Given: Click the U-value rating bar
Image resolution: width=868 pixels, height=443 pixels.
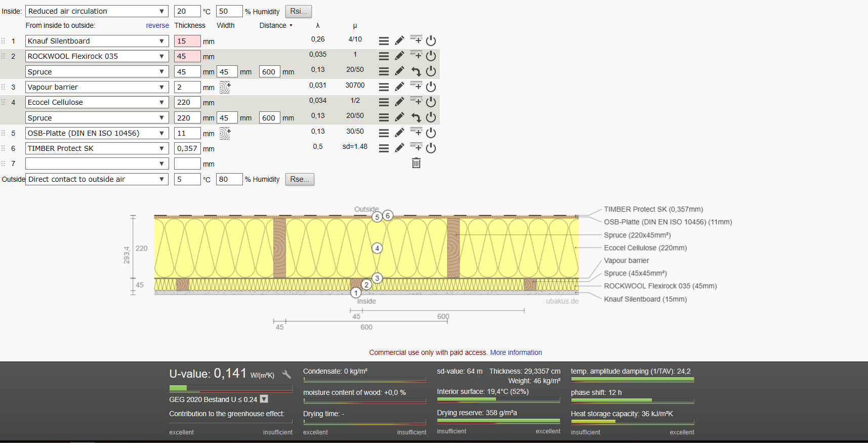Looking at the screenshot, I should (231, 388).
